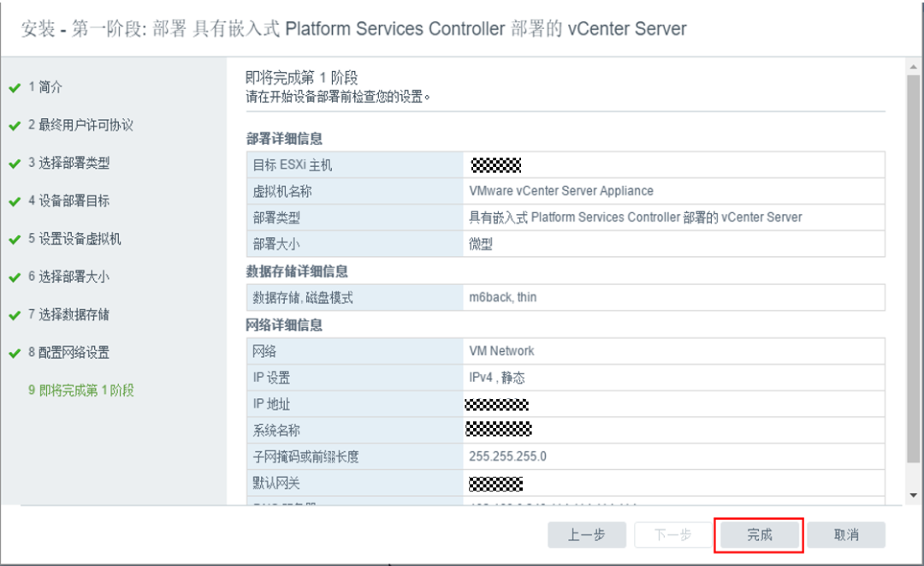Click scrollbar down arrow
The image size is (924, 566).
[914, 495]
